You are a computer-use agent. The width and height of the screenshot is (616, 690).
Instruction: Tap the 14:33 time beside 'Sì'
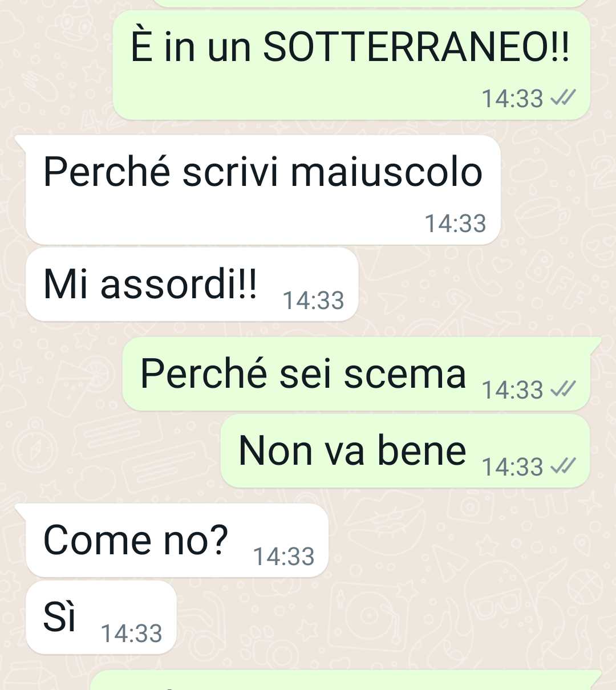pyautogui.click(x=131, y=634)
